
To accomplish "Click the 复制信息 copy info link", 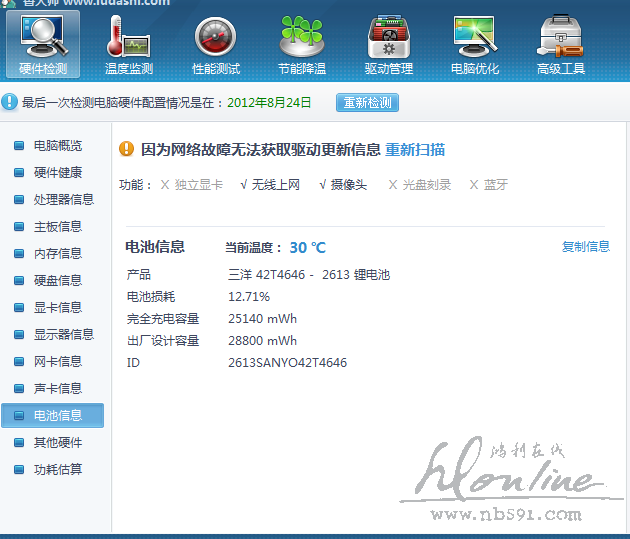I will click(585, 246).
